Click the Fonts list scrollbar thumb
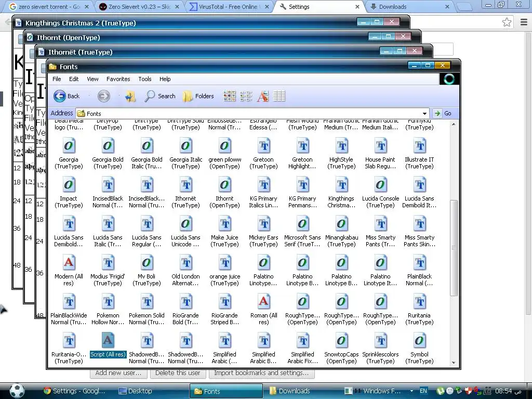Image resolution: width=532 pixels, height=399 pixels. [x=454, y=248]
